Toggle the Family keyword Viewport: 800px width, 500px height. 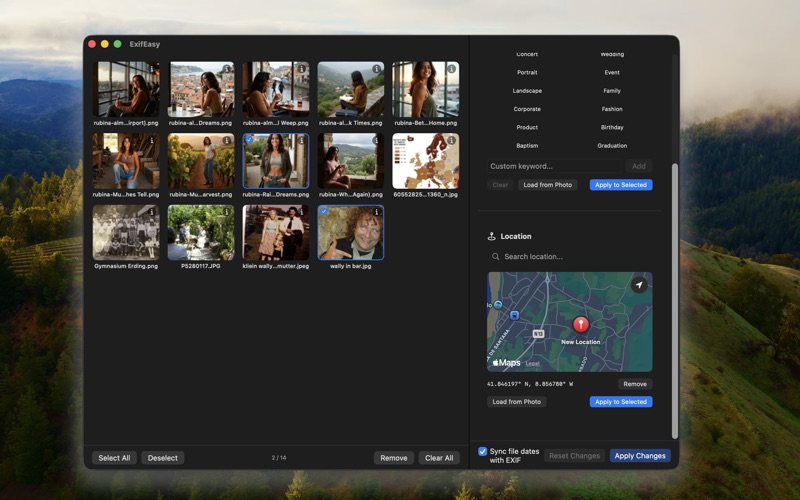pyautogui.click(x=612, y=91)
